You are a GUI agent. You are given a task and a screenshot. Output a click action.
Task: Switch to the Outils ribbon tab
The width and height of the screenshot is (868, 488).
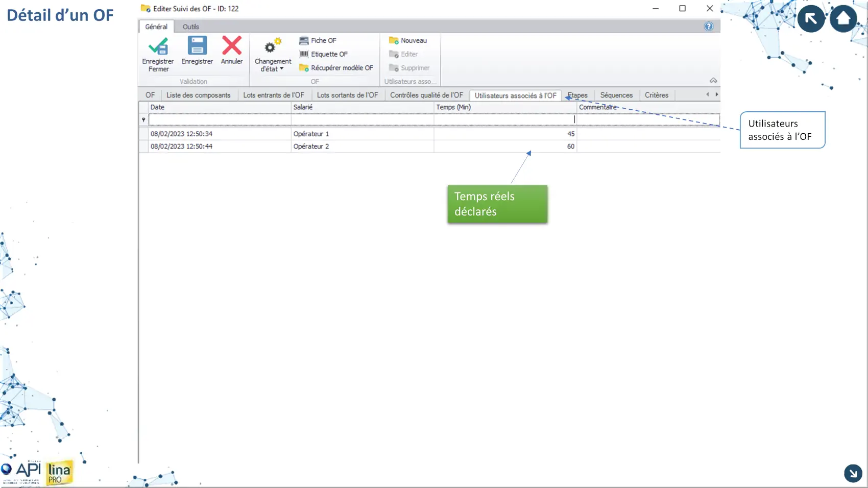tap(191, 27)
